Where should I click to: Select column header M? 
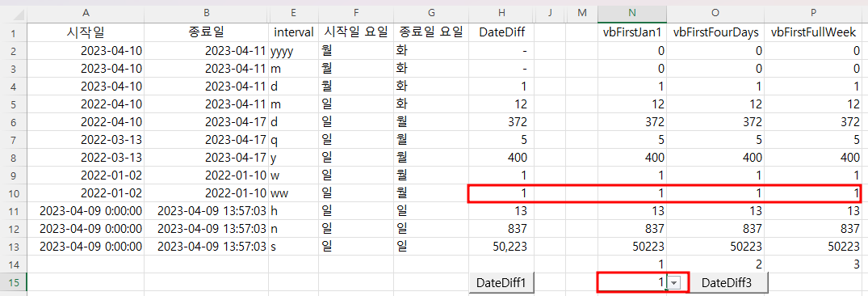[x=582, y=13]
